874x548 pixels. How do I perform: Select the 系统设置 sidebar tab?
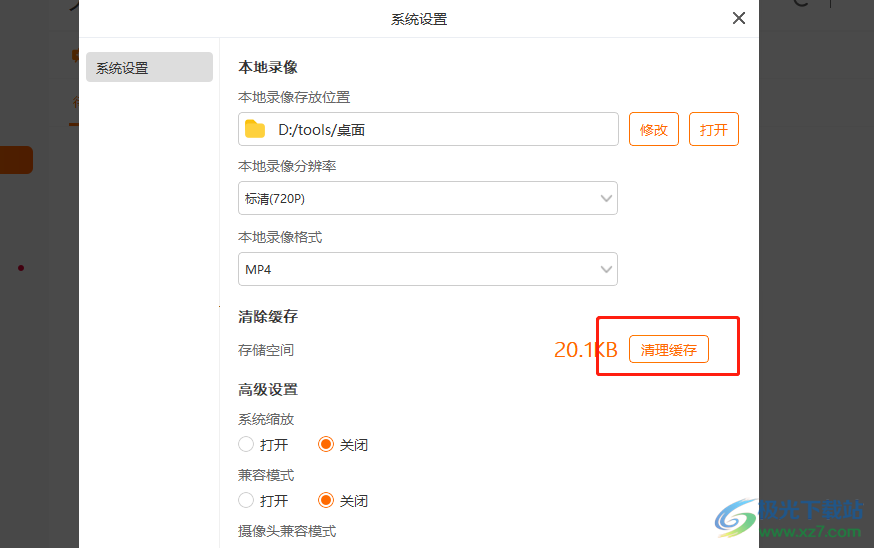click(x=149, y=67)
